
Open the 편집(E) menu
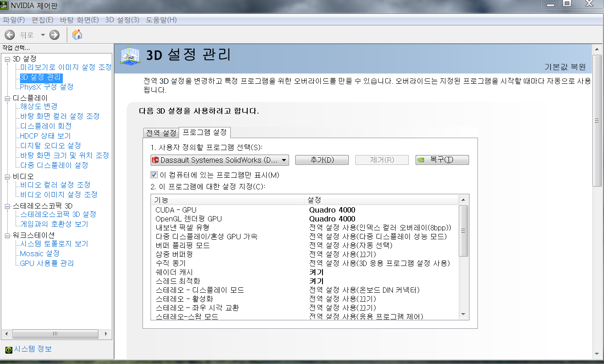pos(42,20)
